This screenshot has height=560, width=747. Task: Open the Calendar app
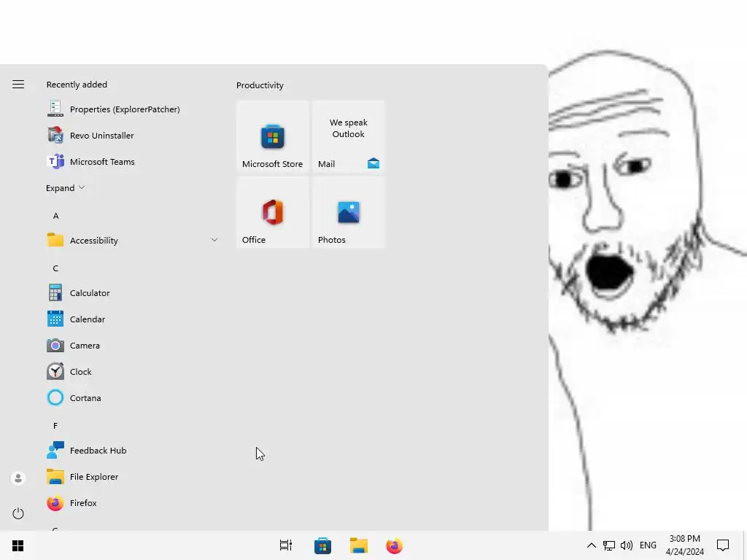coord(133,319)
